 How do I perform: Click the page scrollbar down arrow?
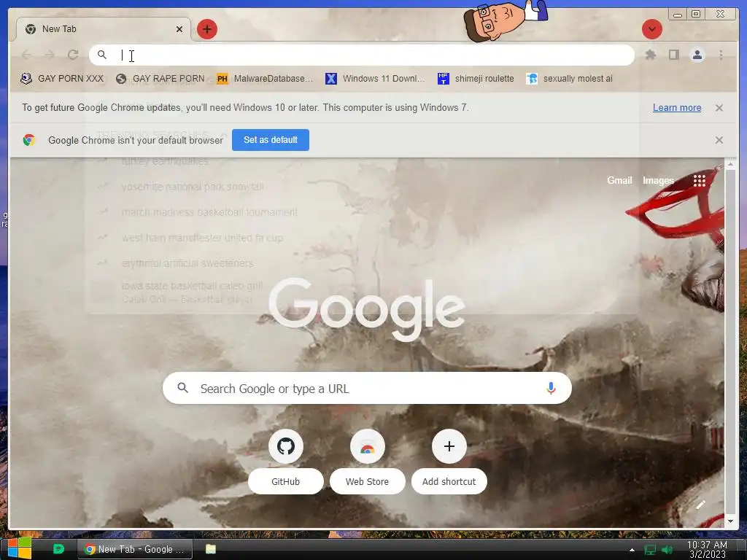click(730, 521)
